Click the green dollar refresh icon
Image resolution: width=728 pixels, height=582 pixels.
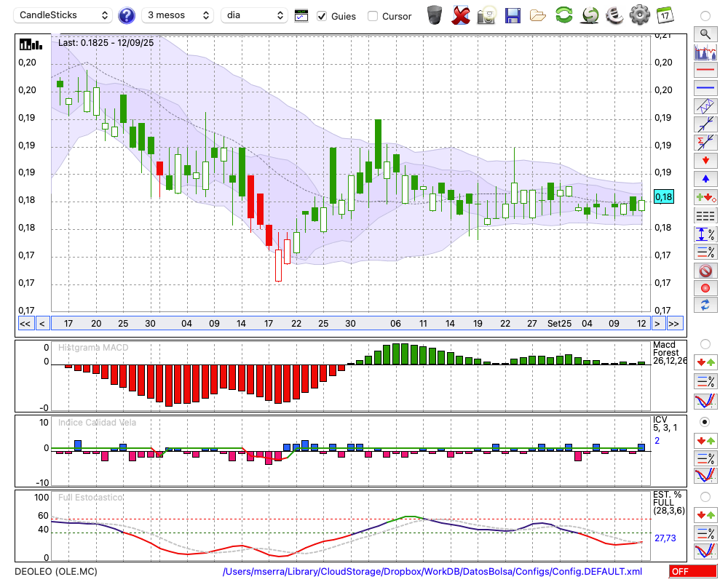pos(590,15)
